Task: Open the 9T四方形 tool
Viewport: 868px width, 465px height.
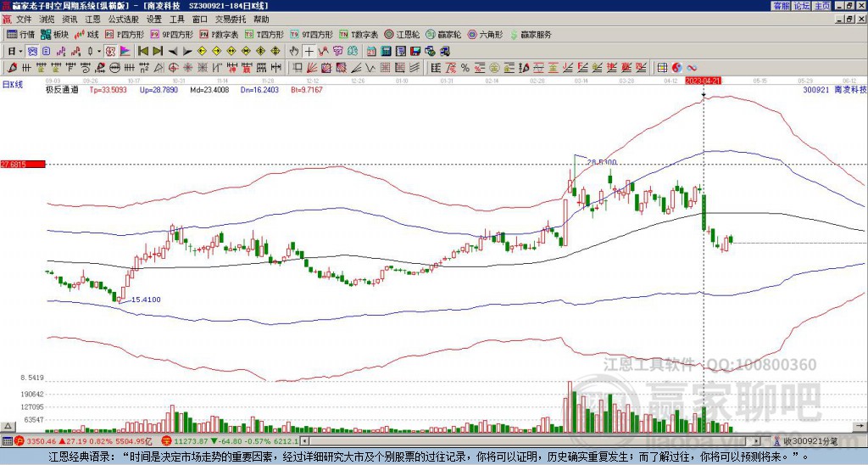Action: (312, 34)
